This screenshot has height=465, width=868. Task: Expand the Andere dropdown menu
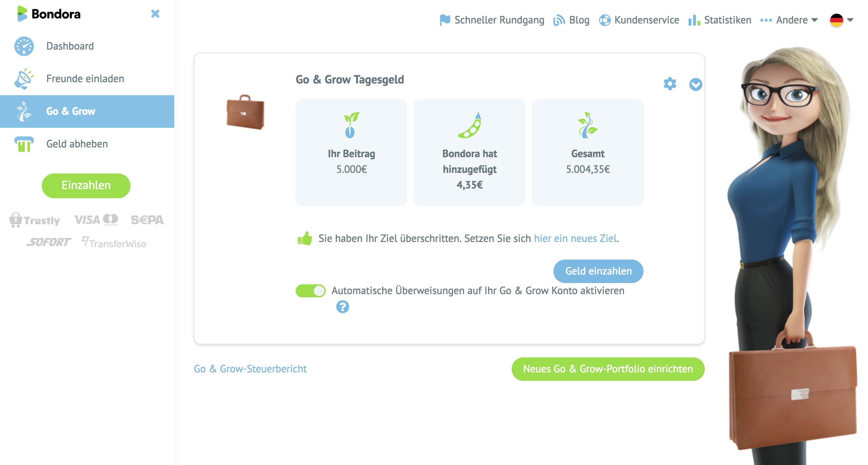tap(789, 20)
